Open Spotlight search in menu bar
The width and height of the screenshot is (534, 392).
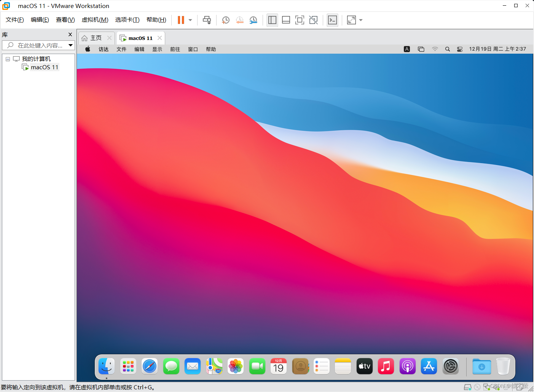click(448, 49)
